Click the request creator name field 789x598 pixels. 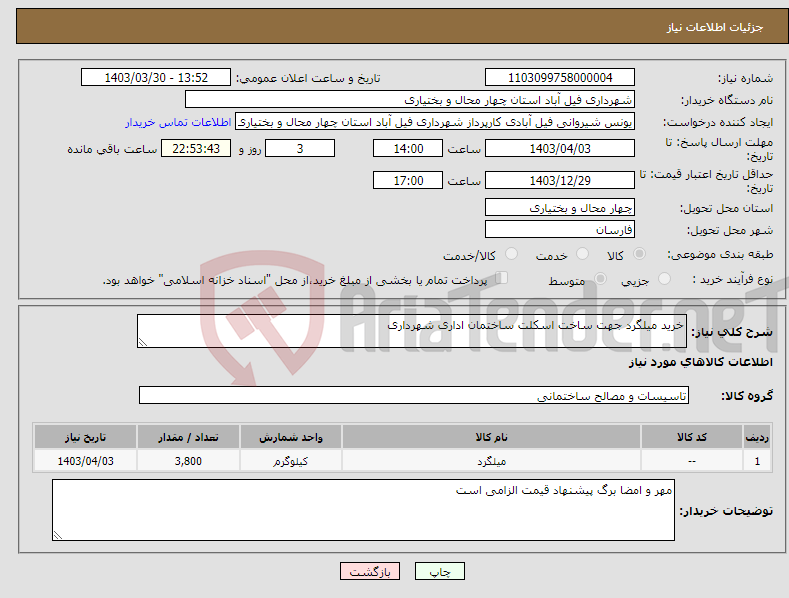click(435, 122)
